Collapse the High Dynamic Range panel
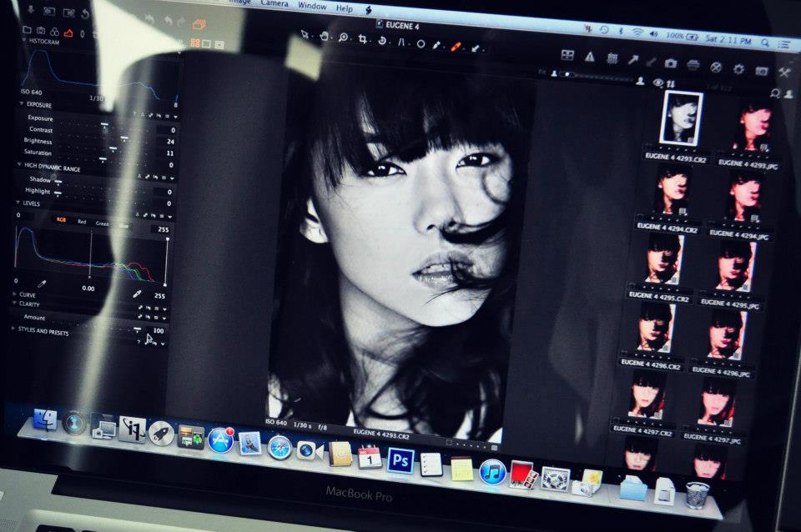Viewport: 801px width, 532px height. click(19, 164)
